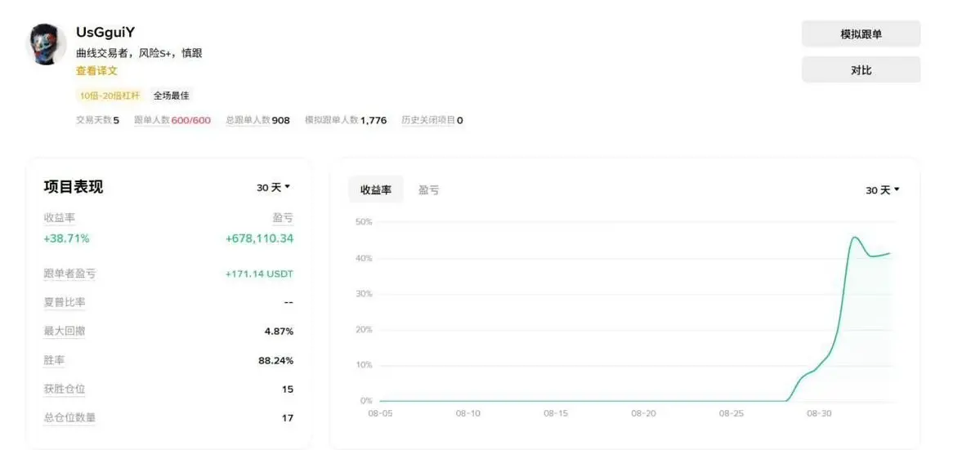Click the UsGguiY profile avatar
Screen dimensions: 980x450
[47, 45]
